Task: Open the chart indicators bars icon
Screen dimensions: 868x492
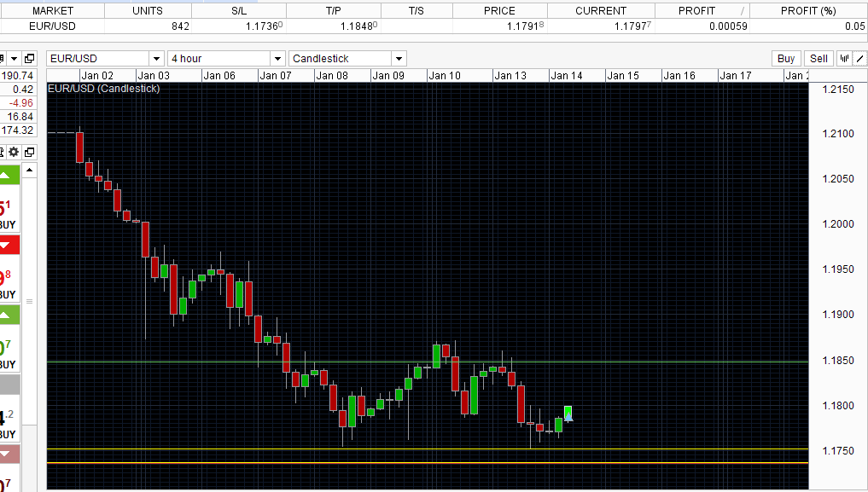Action: (x=844, y=59)
